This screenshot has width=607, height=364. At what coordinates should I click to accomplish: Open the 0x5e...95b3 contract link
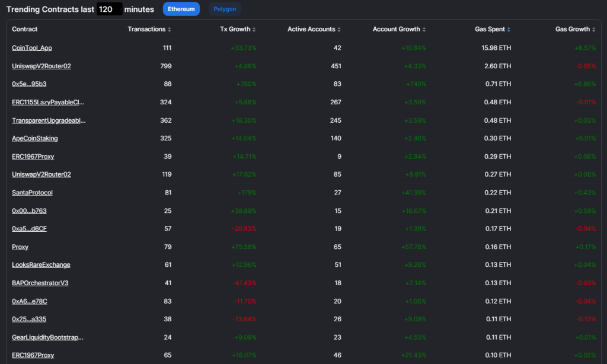[29, 84]
